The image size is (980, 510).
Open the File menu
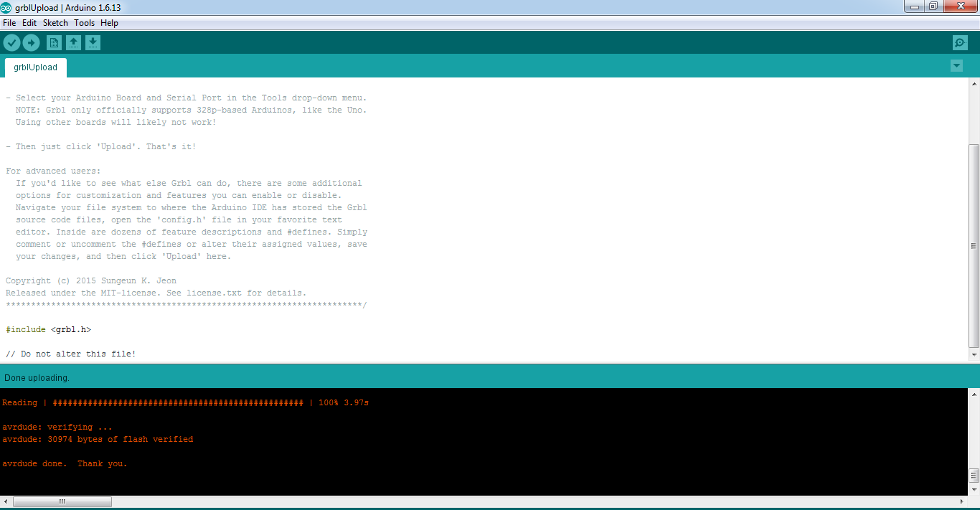(x=9, y=23)
